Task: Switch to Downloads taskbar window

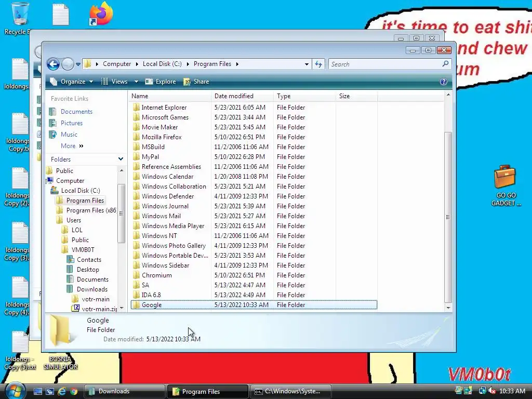Action: point(124,391)
